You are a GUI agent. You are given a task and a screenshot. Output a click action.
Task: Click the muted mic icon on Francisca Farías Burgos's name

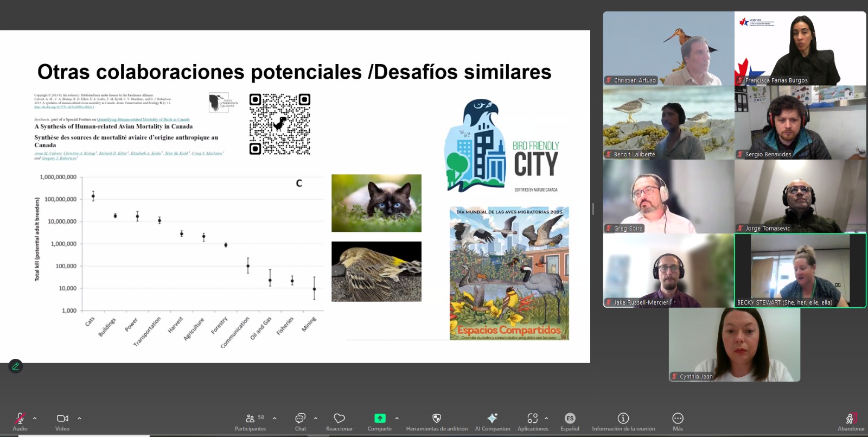pyautogui.click(x=740, y=80)
